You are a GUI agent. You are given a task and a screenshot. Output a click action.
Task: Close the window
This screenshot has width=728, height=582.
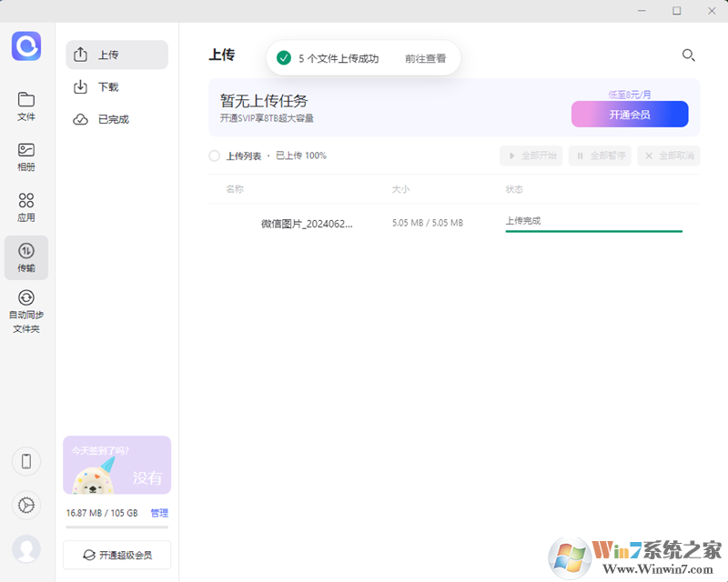(712, 11)
